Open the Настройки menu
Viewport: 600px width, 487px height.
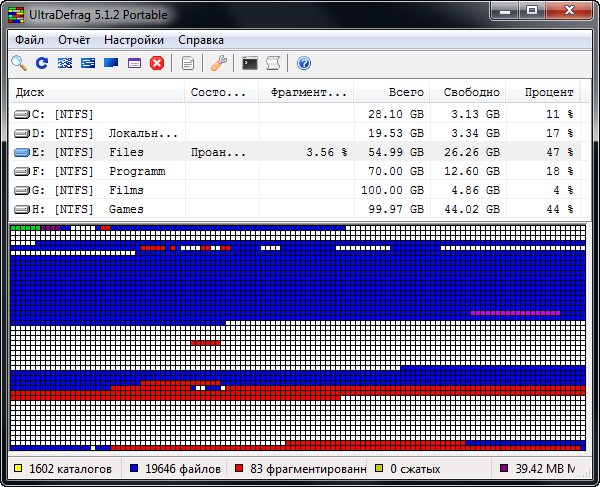(x=133, y=40)
